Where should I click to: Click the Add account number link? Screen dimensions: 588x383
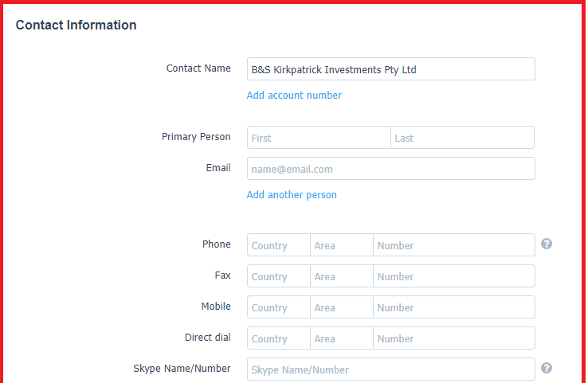294,96
